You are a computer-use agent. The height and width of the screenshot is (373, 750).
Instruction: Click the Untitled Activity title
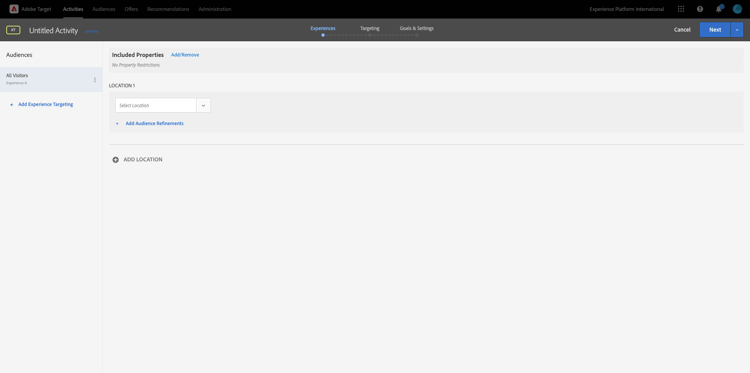pos(53,31)
